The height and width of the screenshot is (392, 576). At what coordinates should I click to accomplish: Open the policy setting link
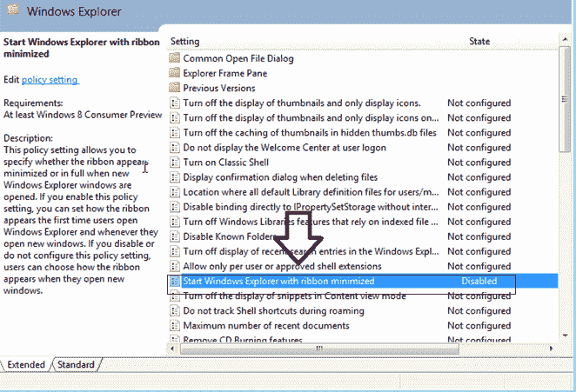tap(50, 80)
